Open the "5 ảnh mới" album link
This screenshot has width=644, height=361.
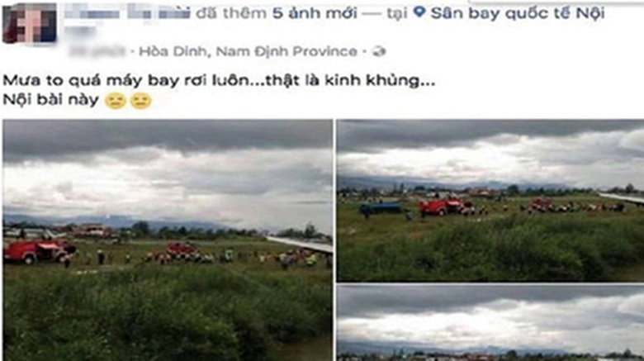(315, 13)
